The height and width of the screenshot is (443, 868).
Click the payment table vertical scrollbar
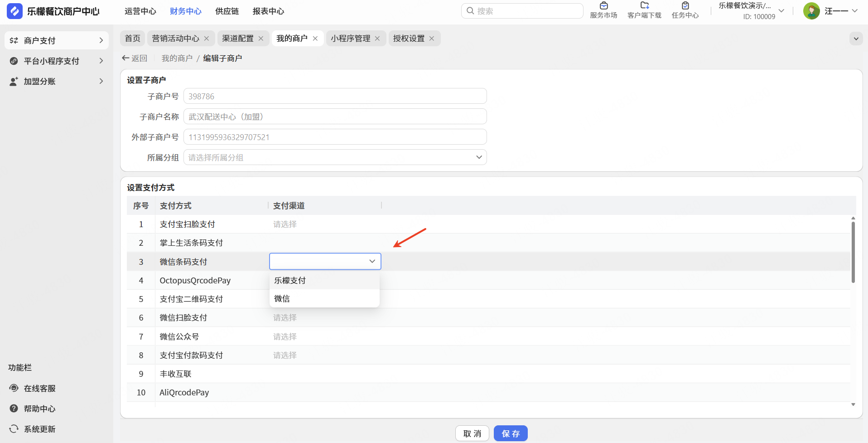853,252
